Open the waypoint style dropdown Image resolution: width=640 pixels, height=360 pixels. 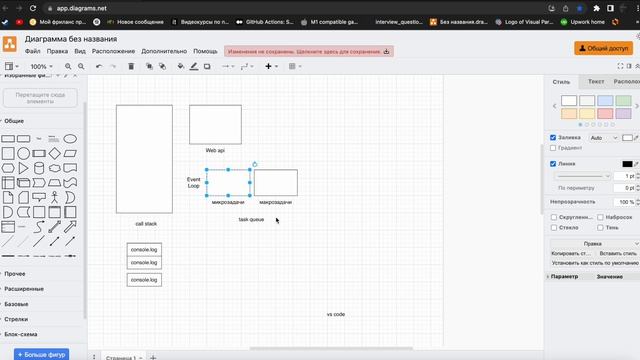tap(247, 66)
